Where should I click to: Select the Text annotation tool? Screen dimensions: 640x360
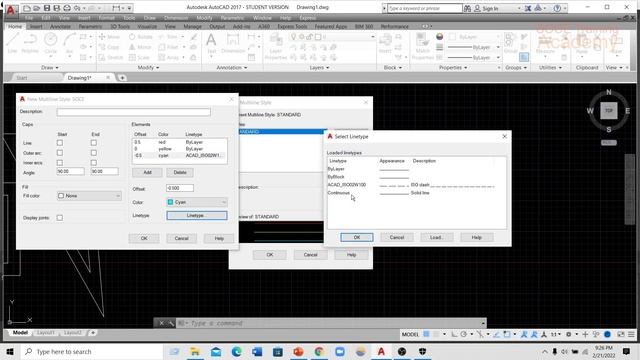click(x=211, y=43)
